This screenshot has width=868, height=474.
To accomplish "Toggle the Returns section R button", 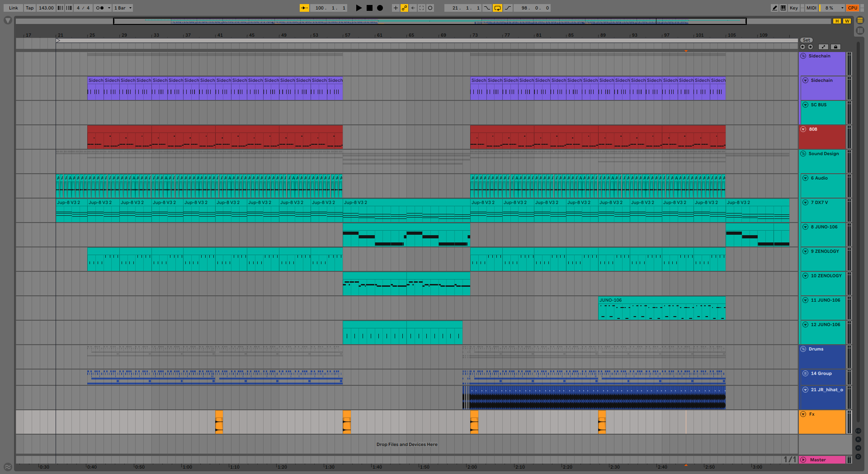I will click(859, 440).
